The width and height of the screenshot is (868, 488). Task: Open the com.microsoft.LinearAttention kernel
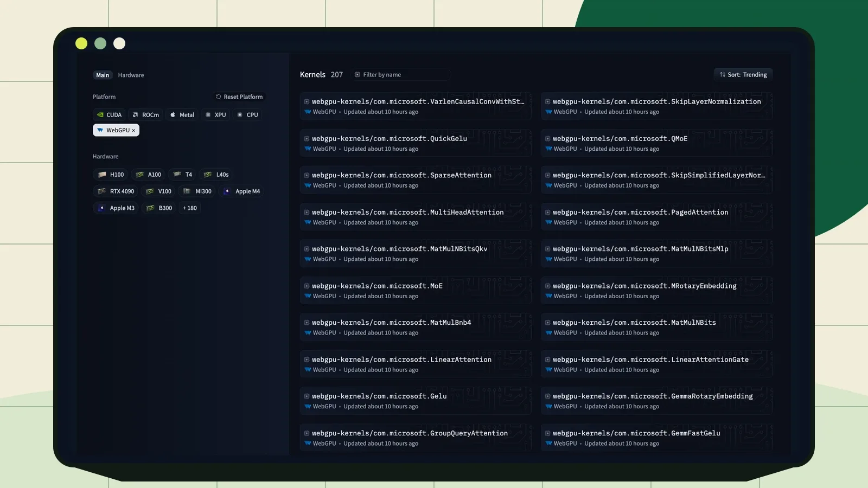416,364
